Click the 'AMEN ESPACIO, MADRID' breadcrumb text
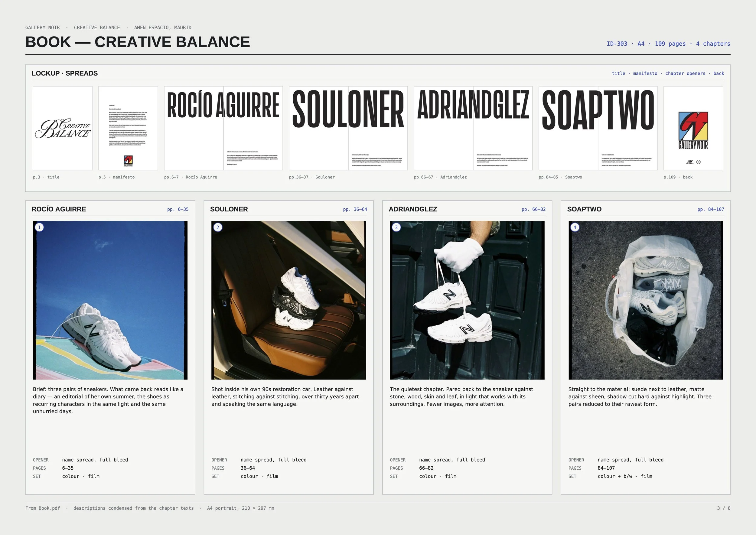 click(x=163, y=28)
